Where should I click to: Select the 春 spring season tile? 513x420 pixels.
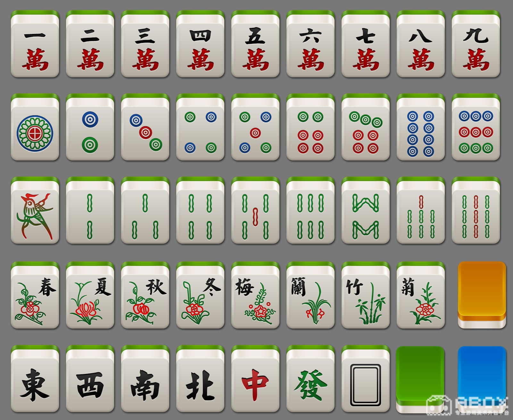[x=35, y=295]
